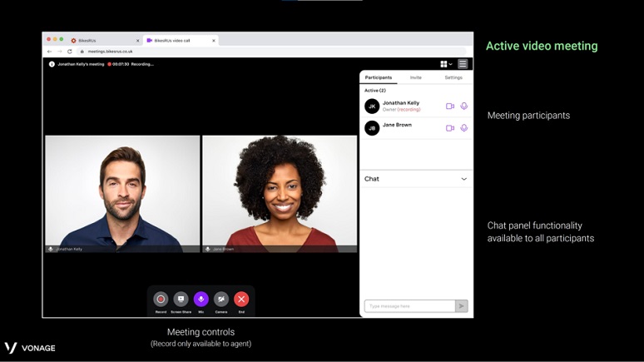Click the Record button in meeting controls
Screen dimensions: 644x362
click(161, 300)
